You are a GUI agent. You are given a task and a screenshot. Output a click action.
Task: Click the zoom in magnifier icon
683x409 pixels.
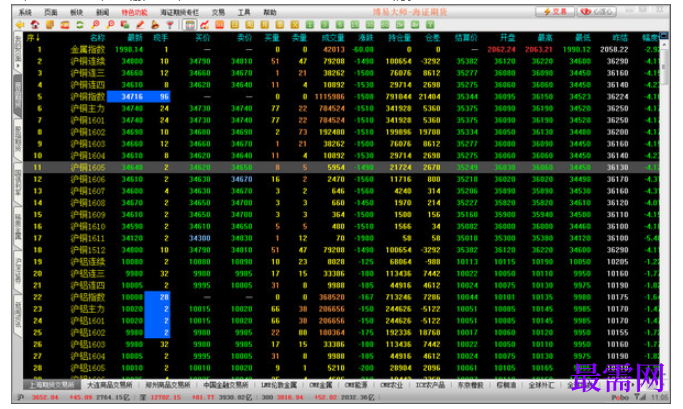95,25
